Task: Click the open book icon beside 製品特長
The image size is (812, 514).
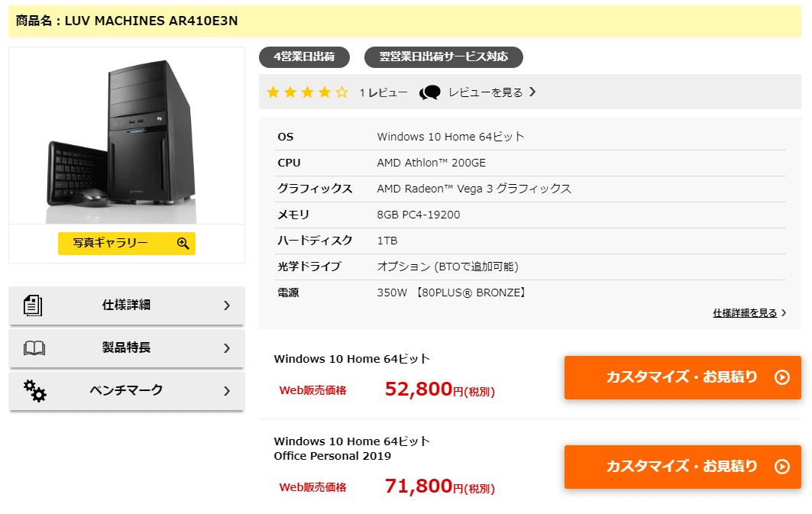Action: pyautogui.click(x=34, y=348)
